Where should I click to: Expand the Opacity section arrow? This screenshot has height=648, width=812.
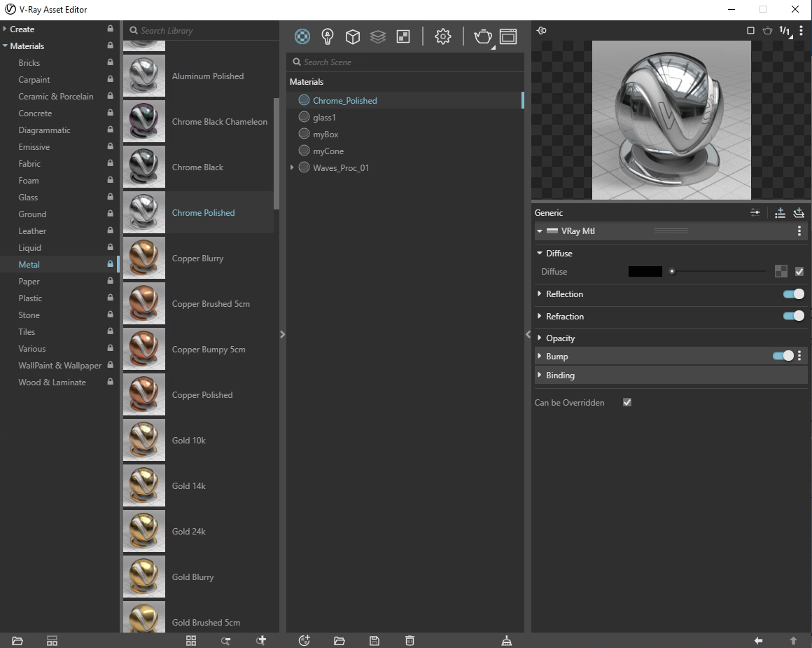[540, 338]
